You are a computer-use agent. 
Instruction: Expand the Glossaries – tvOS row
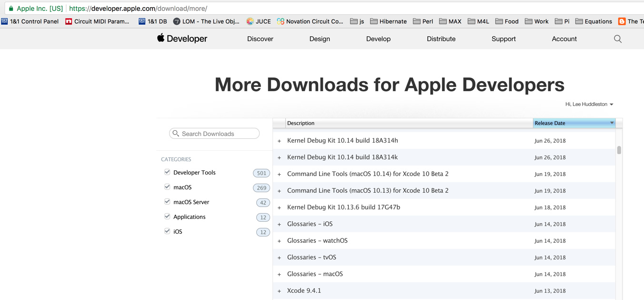point(280,258)
